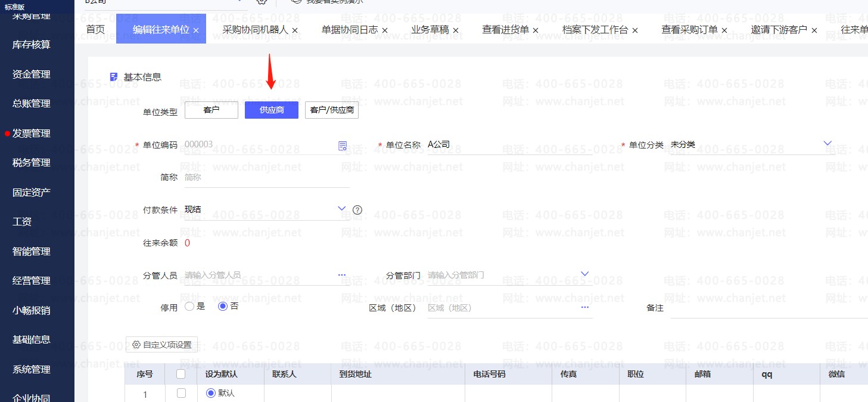Open 发票管理 in the sidebar
Viewport: 868px width, 402px height.
point(32,134)
